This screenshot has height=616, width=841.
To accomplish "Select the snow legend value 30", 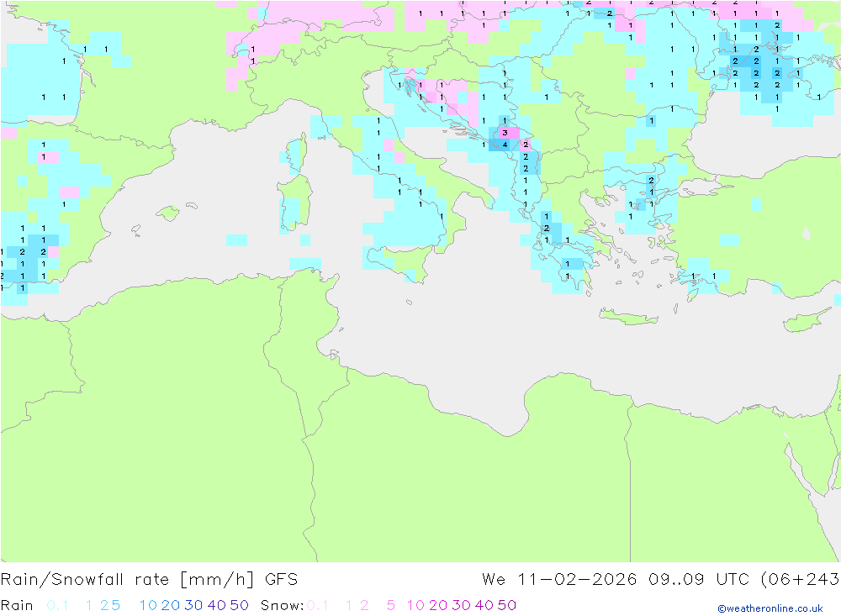I will pos(461,605).
